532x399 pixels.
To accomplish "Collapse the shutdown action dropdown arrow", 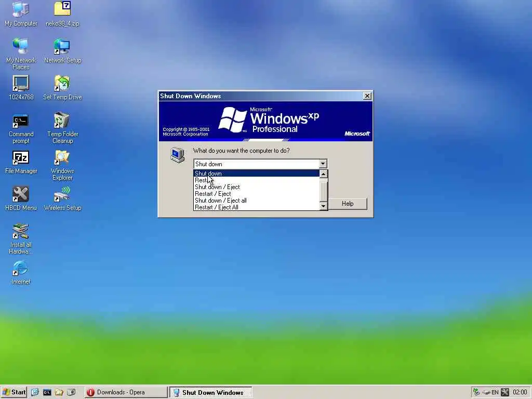I will click(323, 164).
